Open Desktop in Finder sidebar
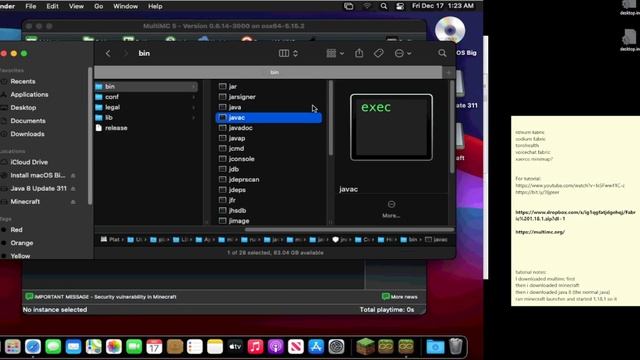Viewport: 640px width, 360px height. (23, 107)
